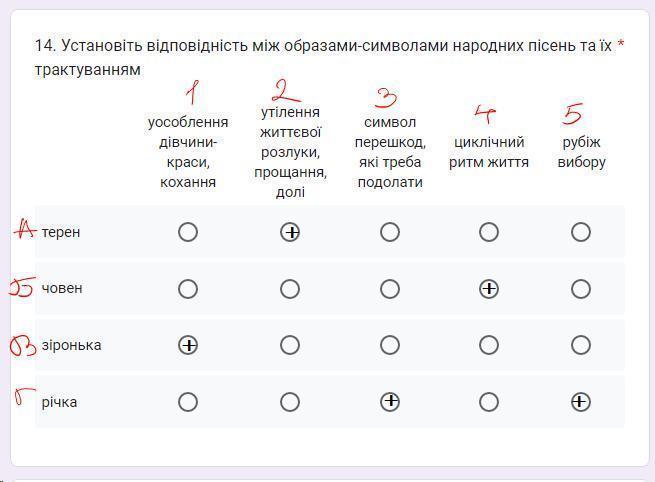This screenshot has width=655, height=482.
Task: Select човен radio for циклічний ритм життя
Action: pos(488,289)
